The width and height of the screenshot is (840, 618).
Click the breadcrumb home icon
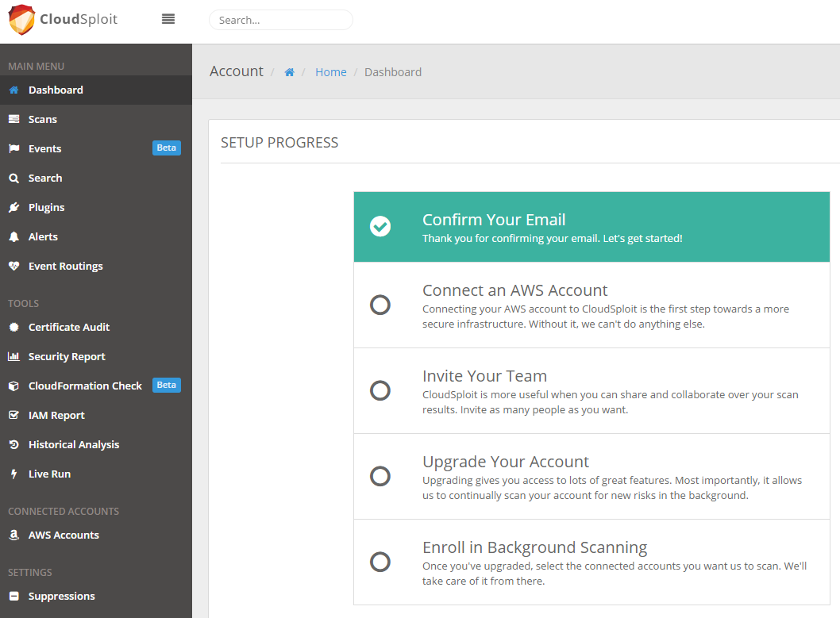[x=289, y=72]
